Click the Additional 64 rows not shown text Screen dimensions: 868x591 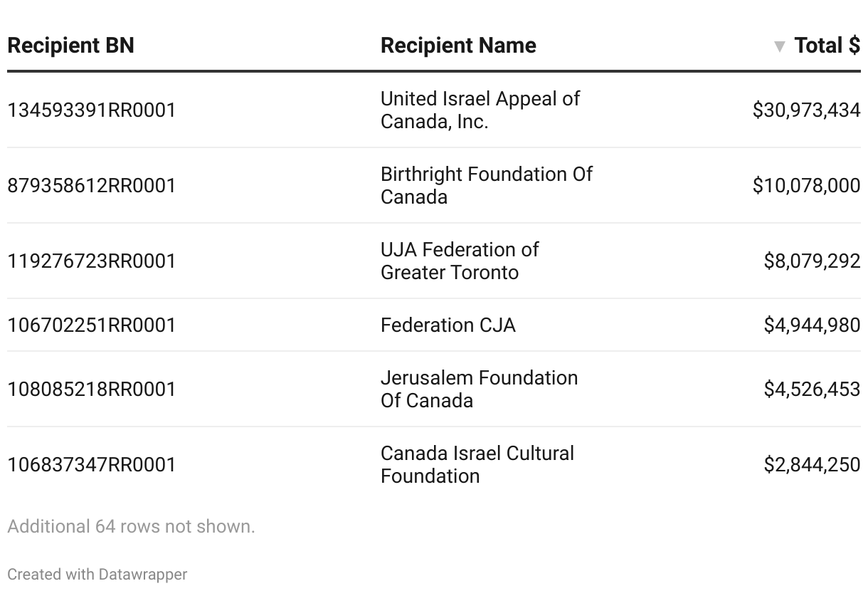click(x=131, y=527)
